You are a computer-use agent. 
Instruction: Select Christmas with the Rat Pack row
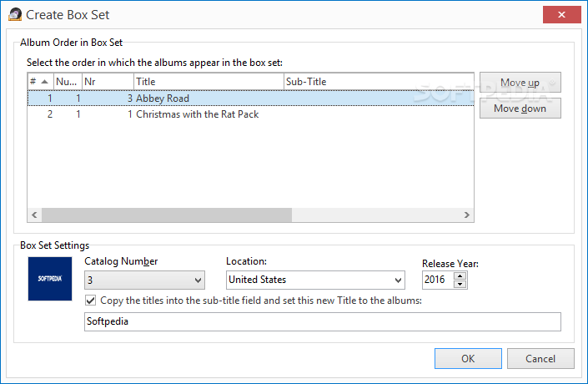point(250,114)
